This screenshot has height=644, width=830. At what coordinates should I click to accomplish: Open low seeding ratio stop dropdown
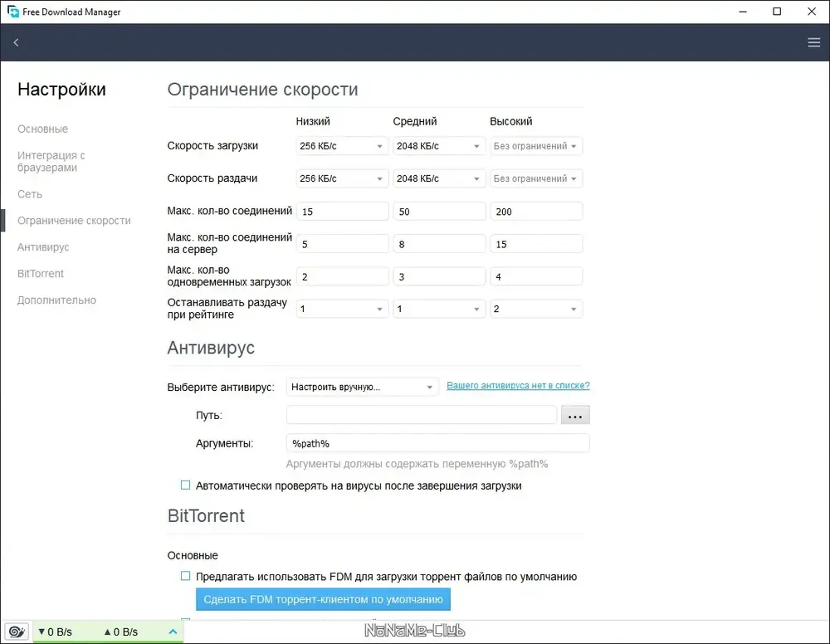pos(342,309)
